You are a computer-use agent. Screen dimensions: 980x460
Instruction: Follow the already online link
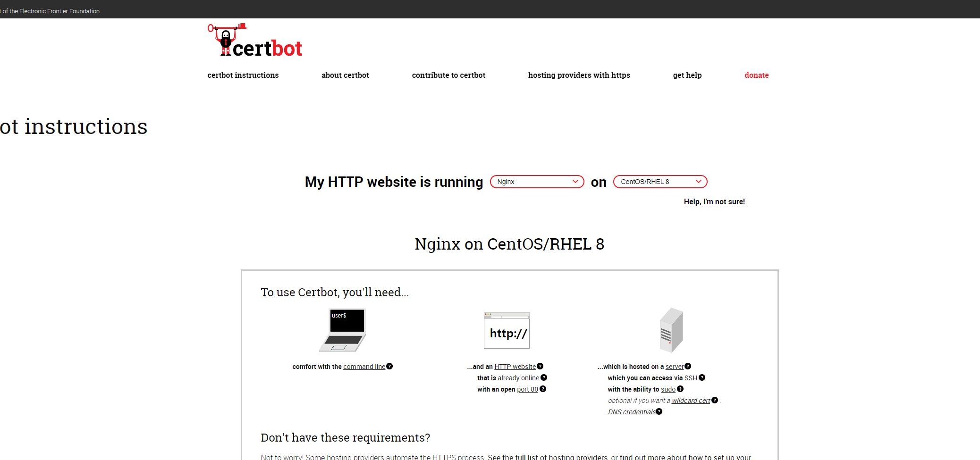click(x=518, y=378)
